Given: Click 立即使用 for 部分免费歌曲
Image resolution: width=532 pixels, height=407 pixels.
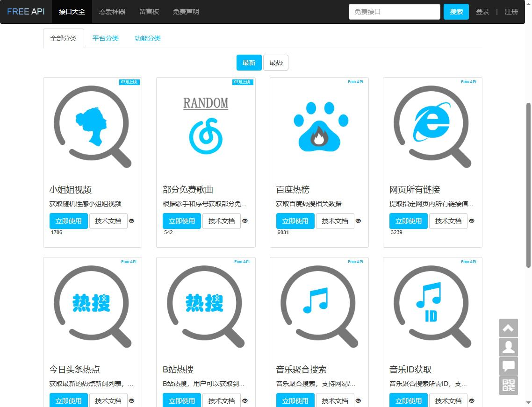Looking at the screenshot, I should [x=182, y=221].
